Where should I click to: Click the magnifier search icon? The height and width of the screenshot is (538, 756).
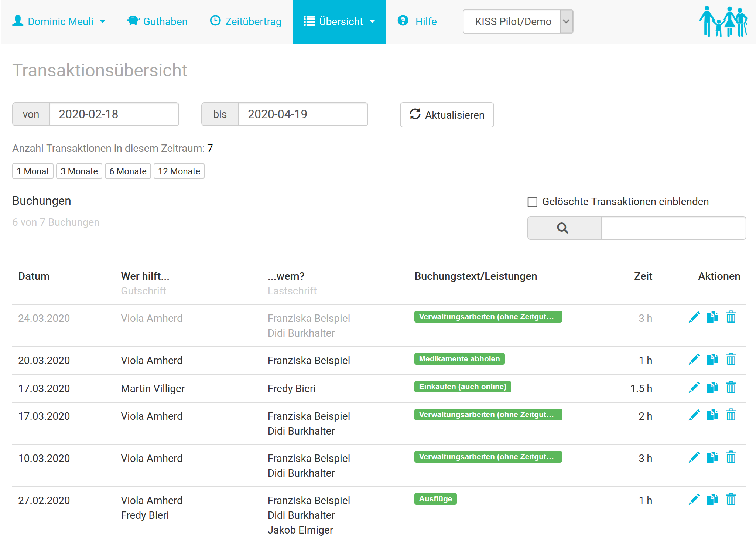[x=563, y=228]
